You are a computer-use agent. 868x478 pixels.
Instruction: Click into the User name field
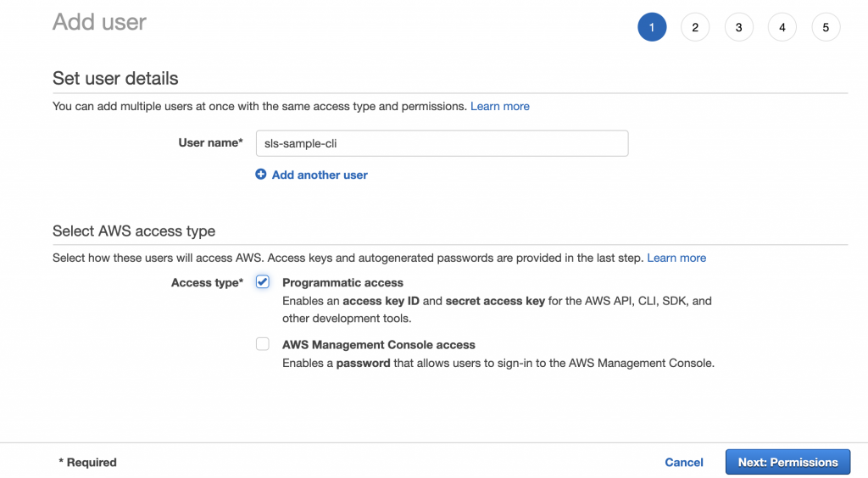pos(442,143)
